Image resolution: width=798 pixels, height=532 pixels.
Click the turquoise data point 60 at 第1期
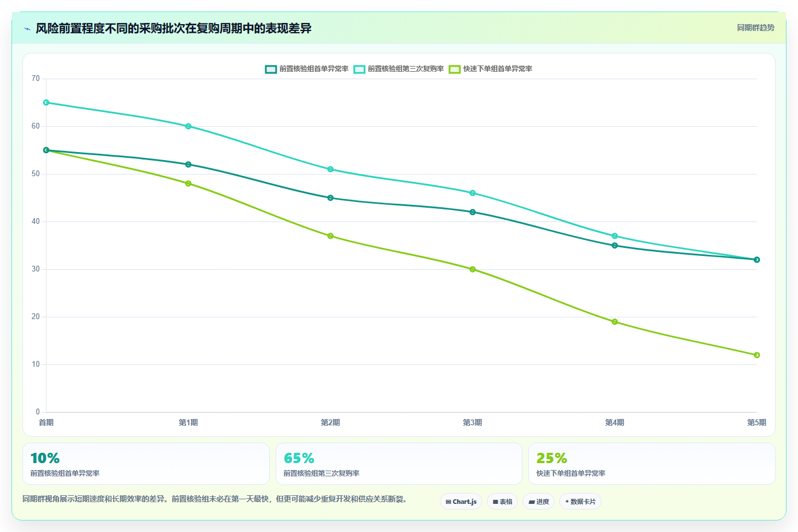point(188,126)
